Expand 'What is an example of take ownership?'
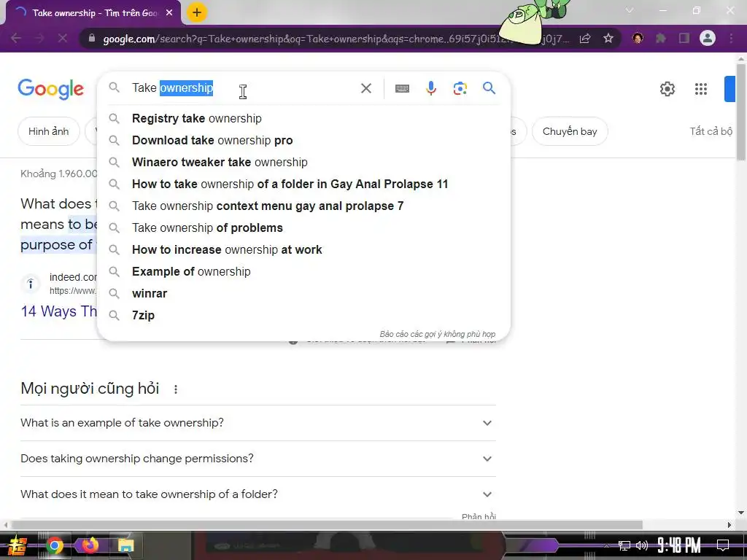747x560 pixels. pos(258,423)
